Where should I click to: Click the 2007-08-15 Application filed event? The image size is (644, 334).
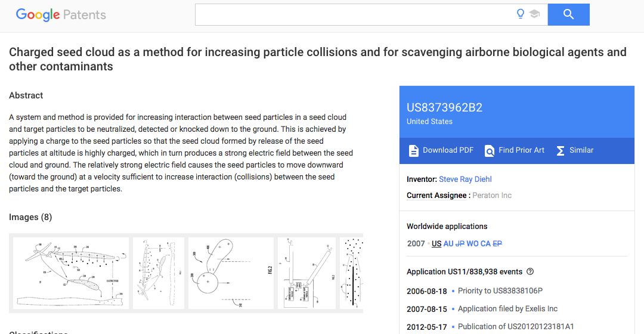point(482,309)
